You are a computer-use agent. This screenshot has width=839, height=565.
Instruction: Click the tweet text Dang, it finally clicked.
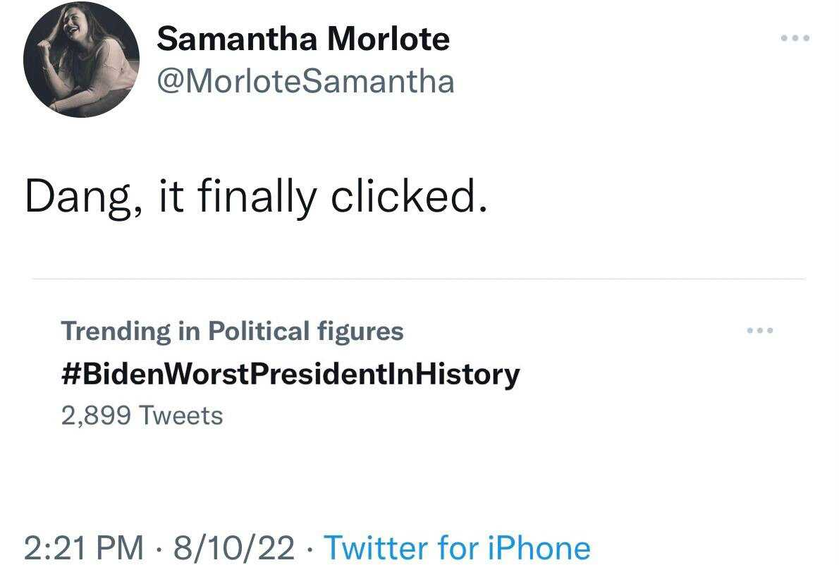(x=256, y=197)
